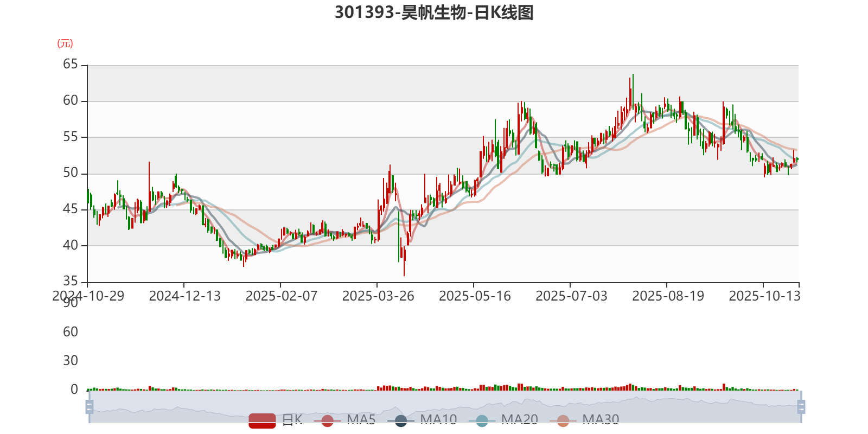
Task: Toggle the 日K candlestick series in legend
Action: (276, 420)
